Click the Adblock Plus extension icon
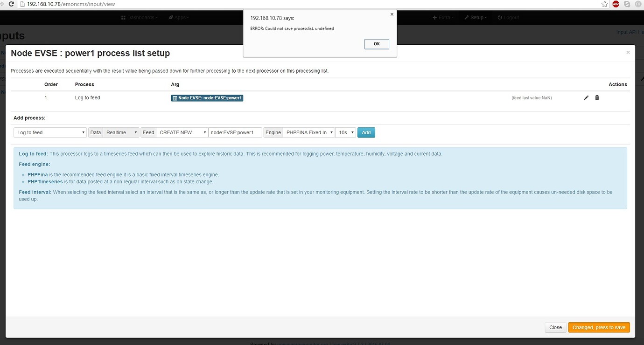 point(615,4)
